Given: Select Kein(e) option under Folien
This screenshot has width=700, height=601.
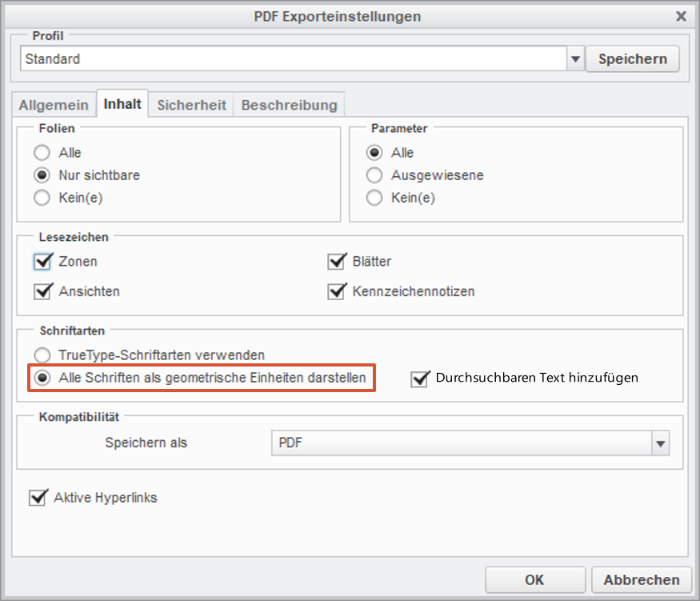Looking at the screenshot, I should pyautogui.click(x=42, y=197).
